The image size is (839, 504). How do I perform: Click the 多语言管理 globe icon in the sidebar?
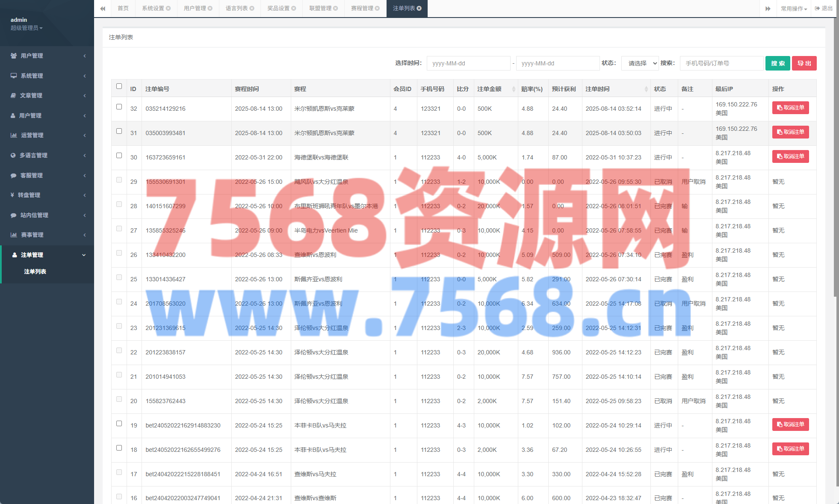pyautogui.click(x=13, y=155)
